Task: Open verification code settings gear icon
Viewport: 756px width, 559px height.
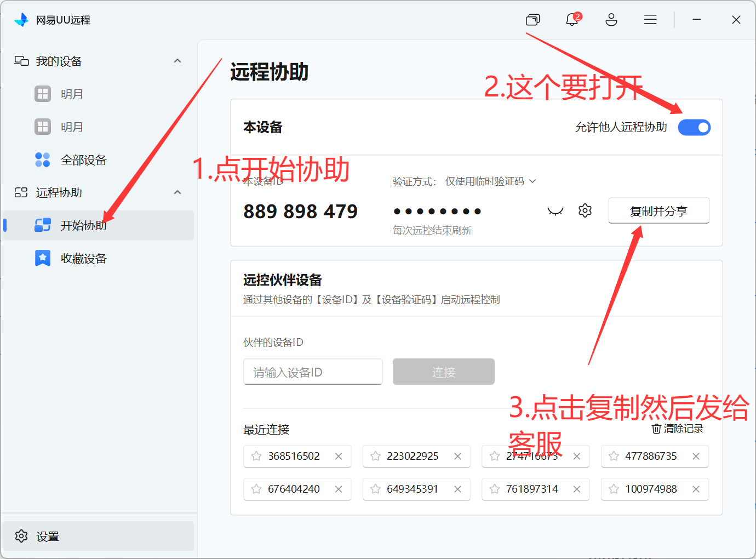Action: [585, 210]
